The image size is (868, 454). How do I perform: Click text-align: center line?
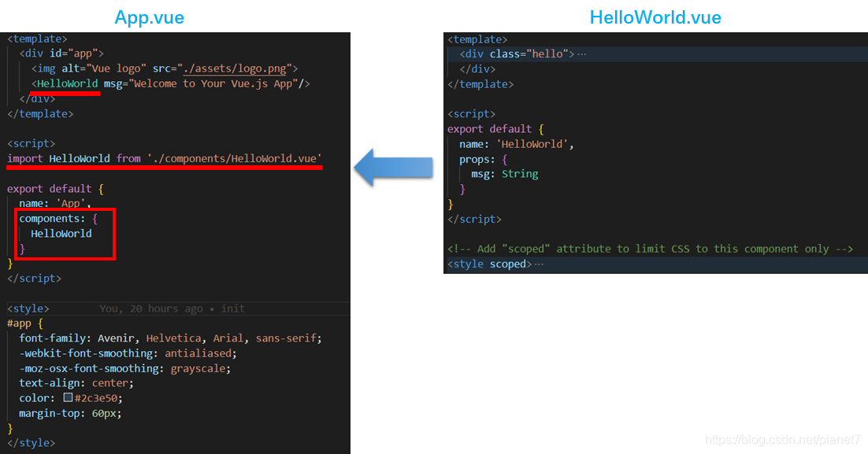tap(76, 383)
